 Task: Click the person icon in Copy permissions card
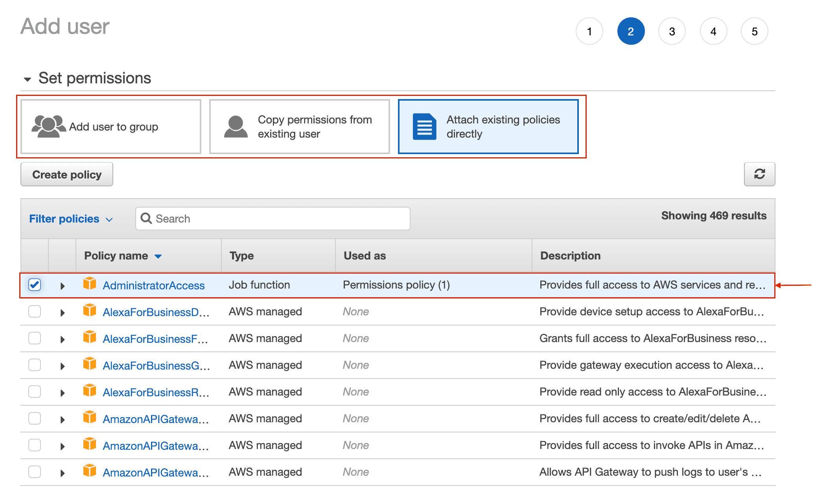point(236,127)
